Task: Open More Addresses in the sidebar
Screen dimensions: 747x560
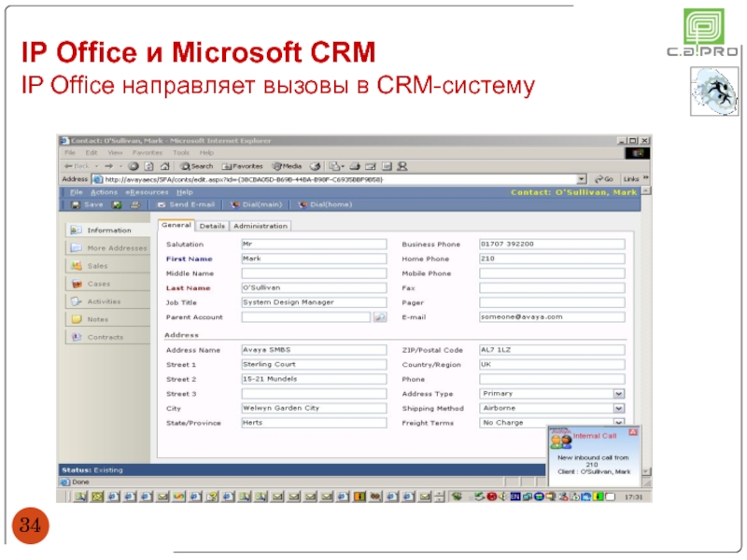Action: (x=107, y=248)
